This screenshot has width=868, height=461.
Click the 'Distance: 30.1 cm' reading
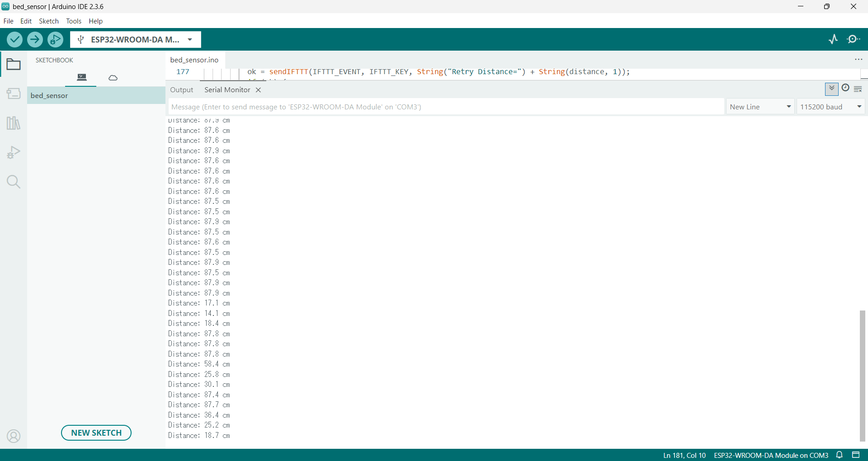coord(199,385)
